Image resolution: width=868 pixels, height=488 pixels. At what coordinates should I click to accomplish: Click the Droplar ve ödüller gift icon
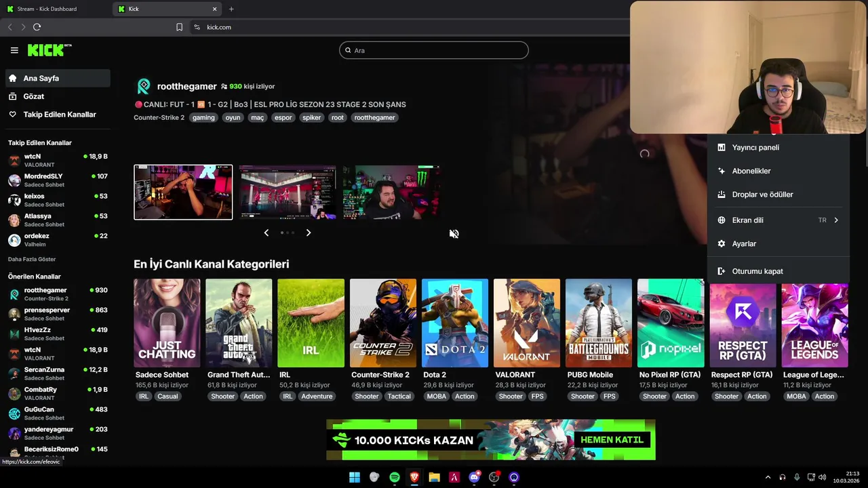pos(722,195)
